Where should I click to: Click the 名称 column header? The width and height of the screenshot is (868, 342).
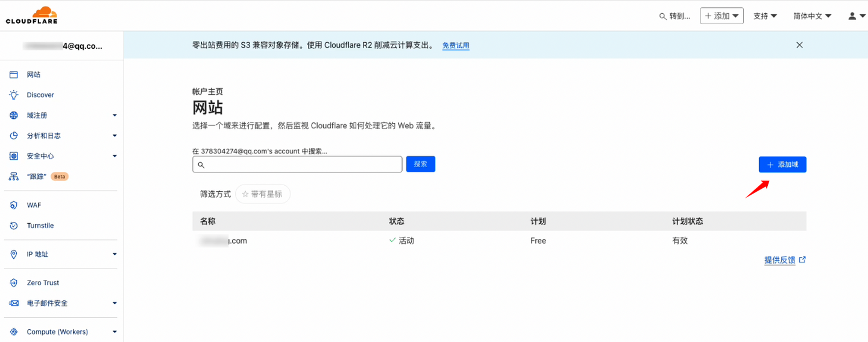click(208, 221)
